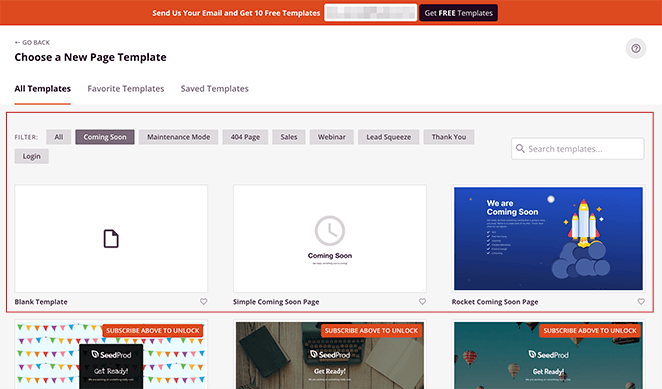The height and width of the screenshot is (389, 662).
Task: Choose the Blank Template thumbnail
Action: click(x=111, y=239)
